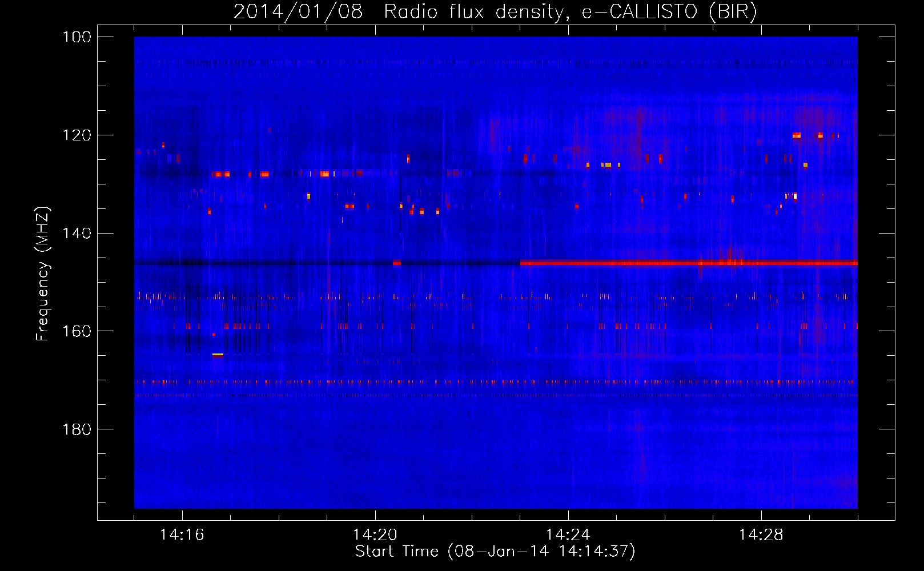Select the '100' frequency axis label
The image size is (924, 571).
tap(77, 37)
